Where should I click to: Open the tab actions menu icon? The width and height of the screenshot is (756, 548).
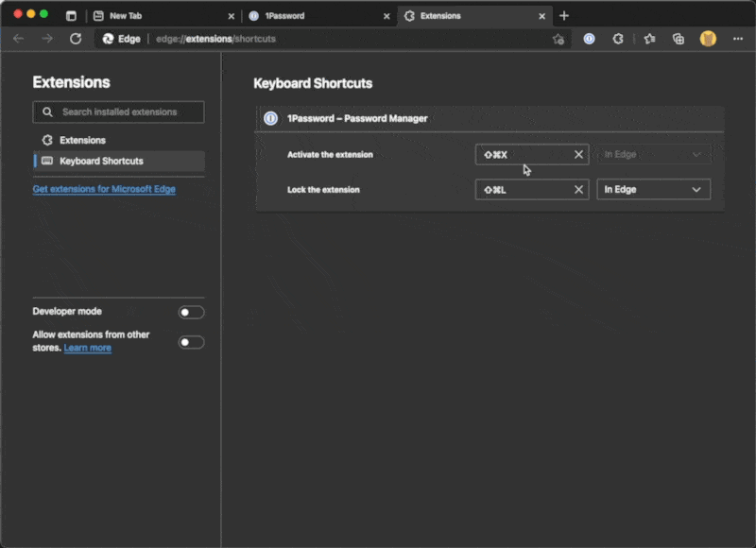coord(71,16)
